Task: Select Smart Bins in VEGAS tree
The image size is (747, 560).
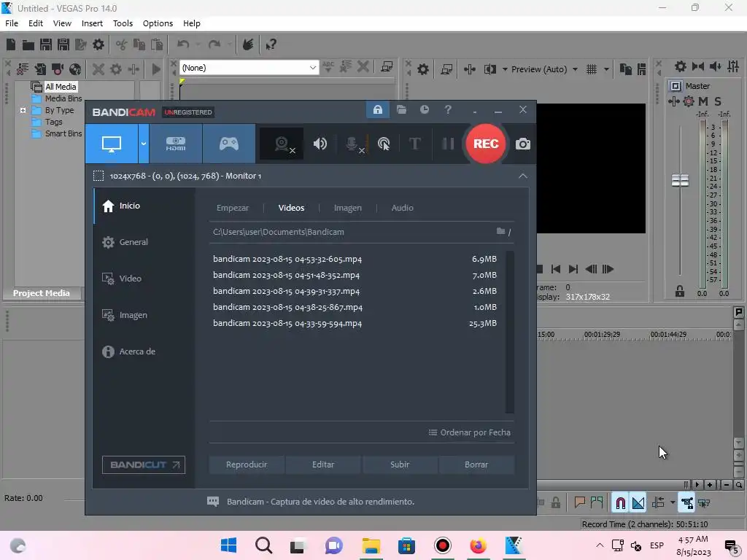Action: click(x=63, y=134)
